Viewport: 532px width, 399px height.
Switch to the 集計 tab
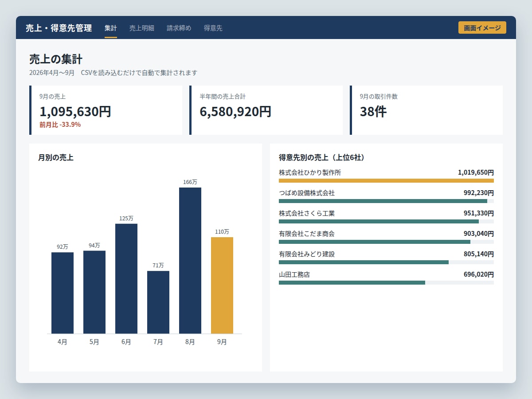111,28
